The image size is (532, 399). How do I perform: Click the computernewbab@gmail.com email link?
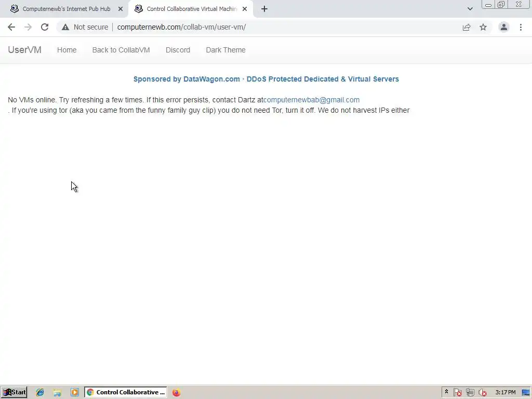click(312, 100)
